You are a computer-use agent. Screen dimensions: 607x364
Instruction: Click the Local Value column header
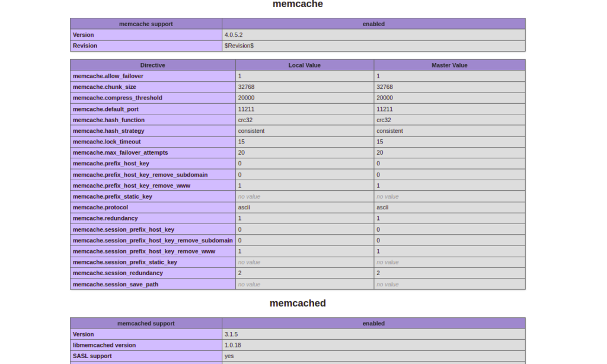pos(305,65)
